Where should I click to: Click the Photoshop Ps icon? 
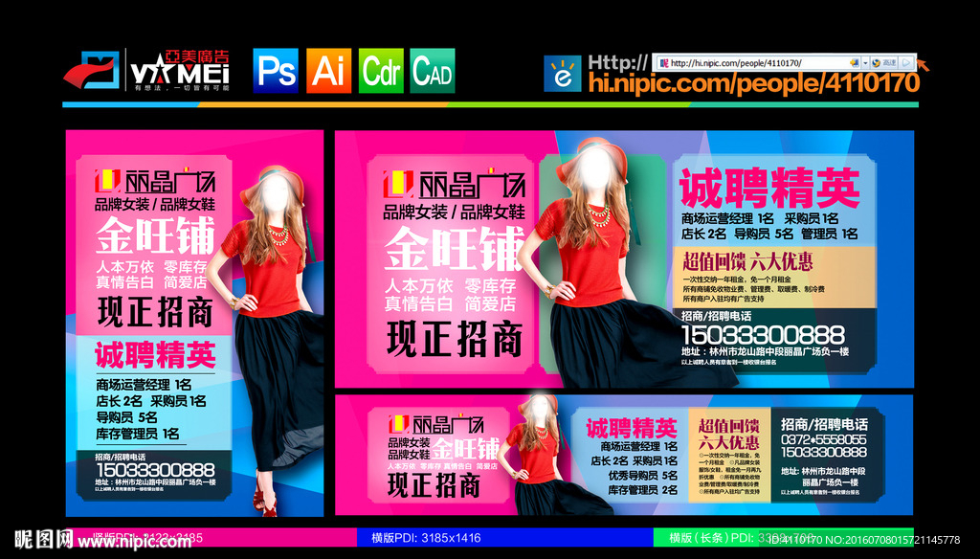tap(276, 71)
